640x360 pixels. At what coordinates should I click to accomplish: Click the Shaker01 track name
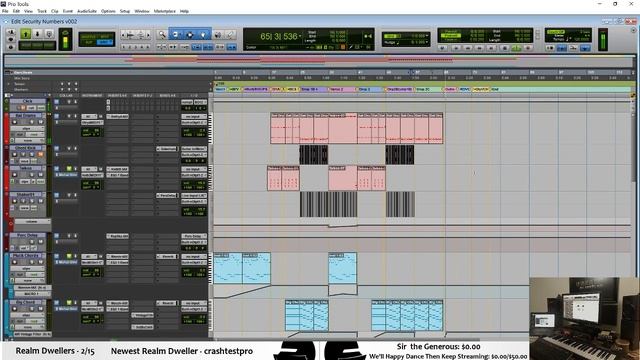click(27, 195)
